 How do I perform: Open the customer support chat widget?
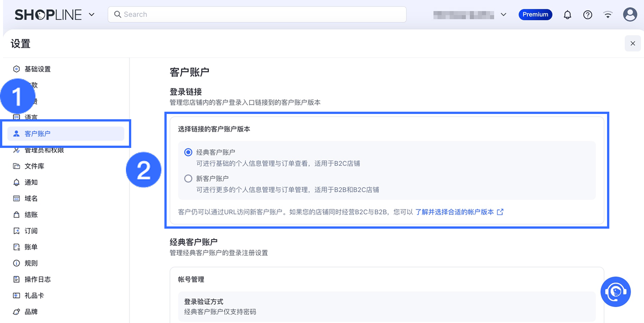pos(615,292)
